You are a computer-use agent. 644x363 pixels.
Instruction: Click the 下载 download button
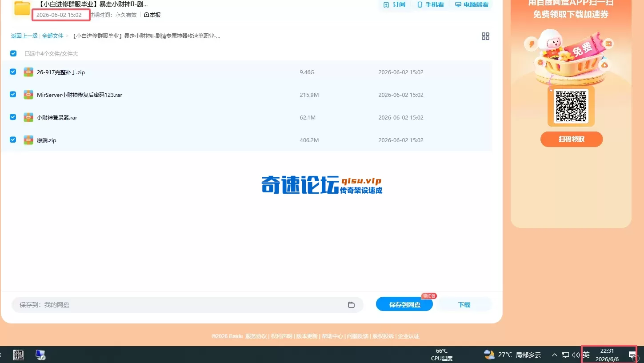point(464,304)
